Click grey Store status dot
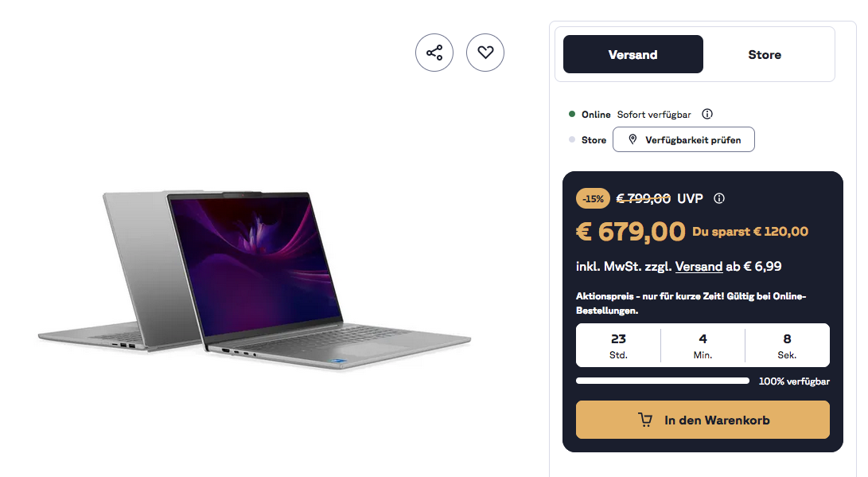Image resolution: width=868 pixels, height=477 pixels. coord(572,139)
